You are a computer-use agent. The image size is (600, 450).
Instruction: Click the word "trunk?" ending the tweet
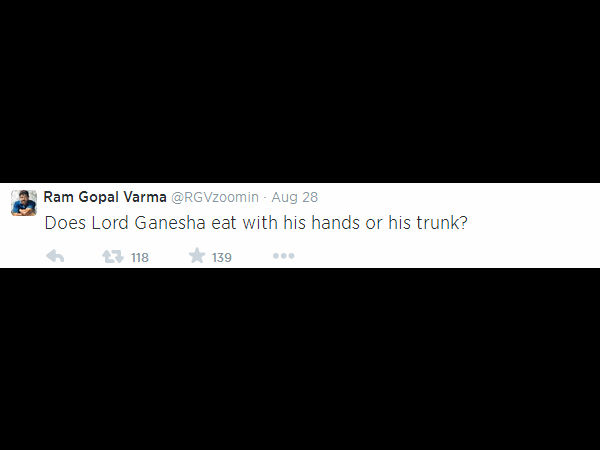pos(442,223)
